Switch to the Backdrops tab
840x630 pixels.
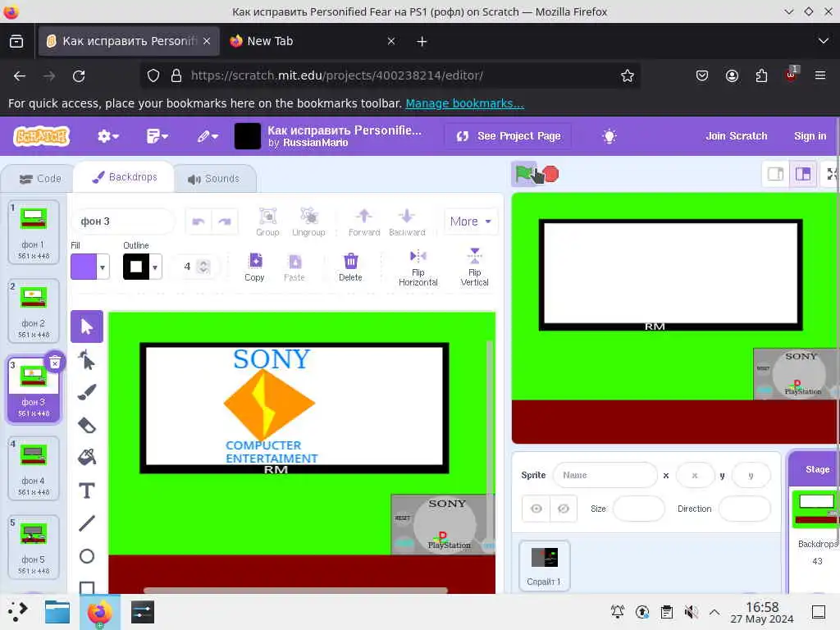pyautogui.click(x=125, y=177)
